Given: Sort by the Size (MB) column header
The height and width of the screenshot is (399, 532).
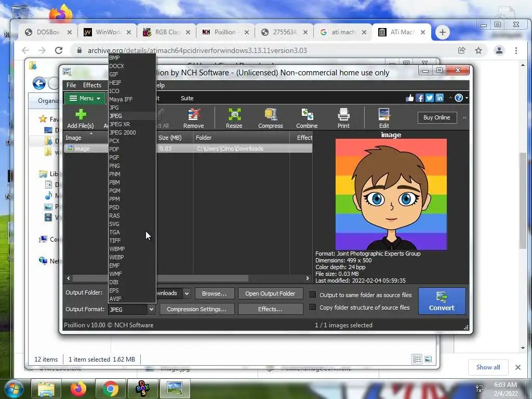Looking at the screenshot, I should [x=175, y=138].
